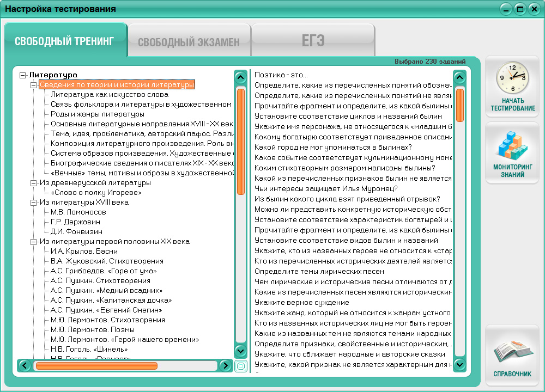Click question Каким стихотворным размером написаны былины?

[x=345, y=168]
